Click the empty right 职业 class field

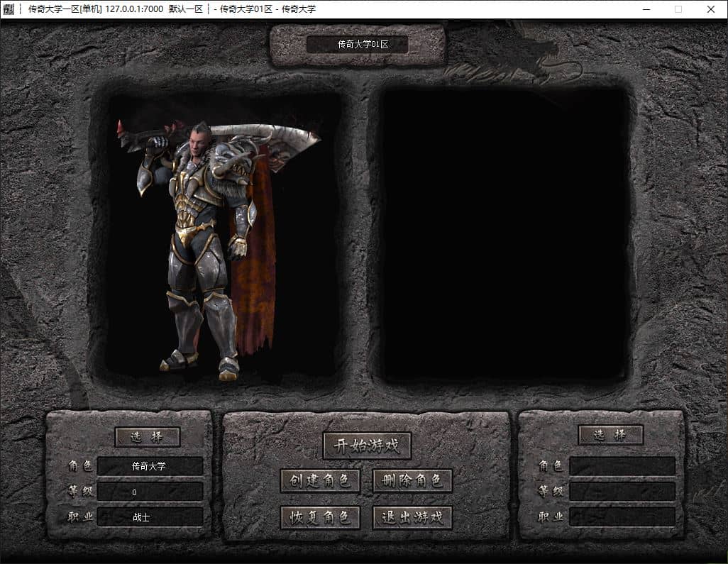(x=622, y=517)
